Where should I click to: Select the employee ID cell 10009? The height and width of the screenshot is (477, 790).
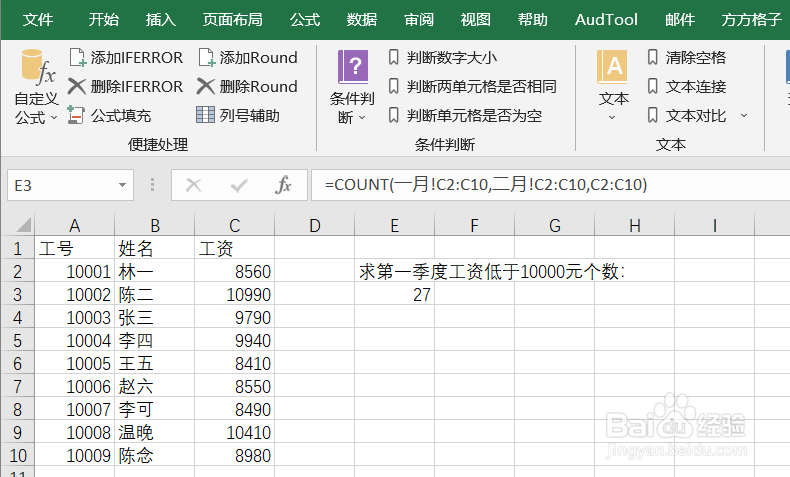(x=75, y=456)
